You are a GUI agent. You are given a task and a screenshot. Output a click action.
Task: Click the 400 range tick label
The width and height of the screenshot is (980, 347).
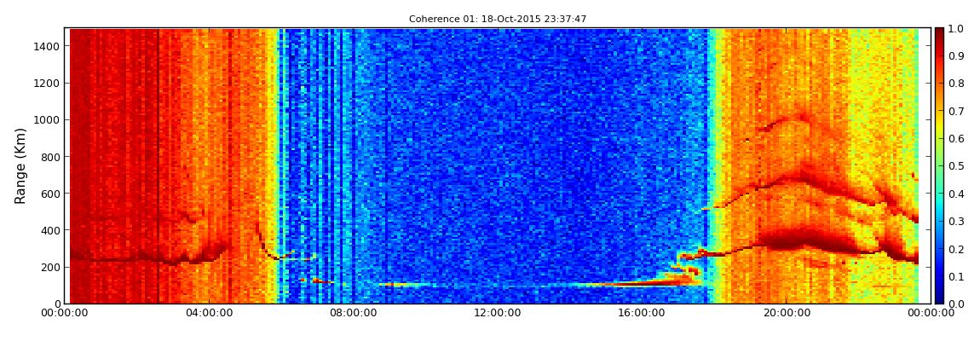coord(51,231)
